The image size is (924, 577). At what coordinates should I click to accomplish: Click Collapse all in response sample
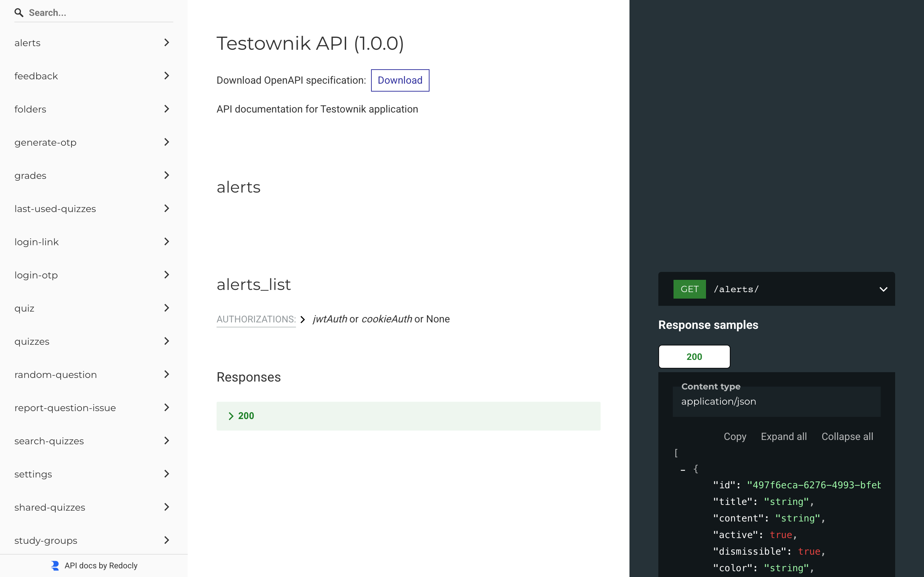point(847,437)
